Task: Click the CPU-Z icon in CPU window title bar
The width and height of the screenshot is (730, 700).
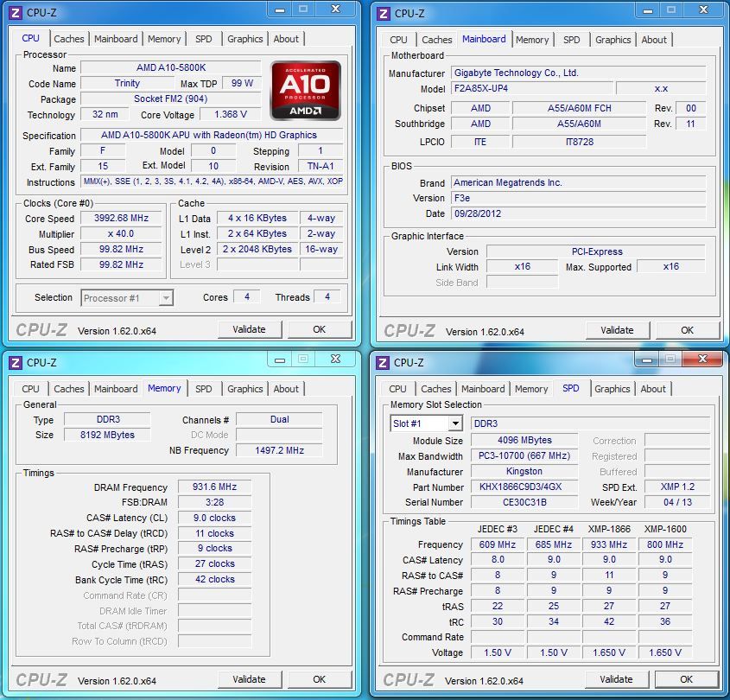Action: click(x=16, y=13)
